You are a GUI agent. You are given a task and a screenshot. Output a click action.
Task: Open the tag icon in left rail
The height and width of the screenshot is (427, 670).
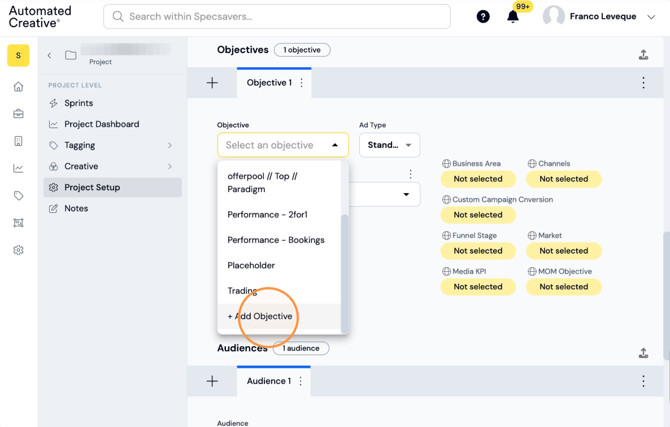point(18,196)
